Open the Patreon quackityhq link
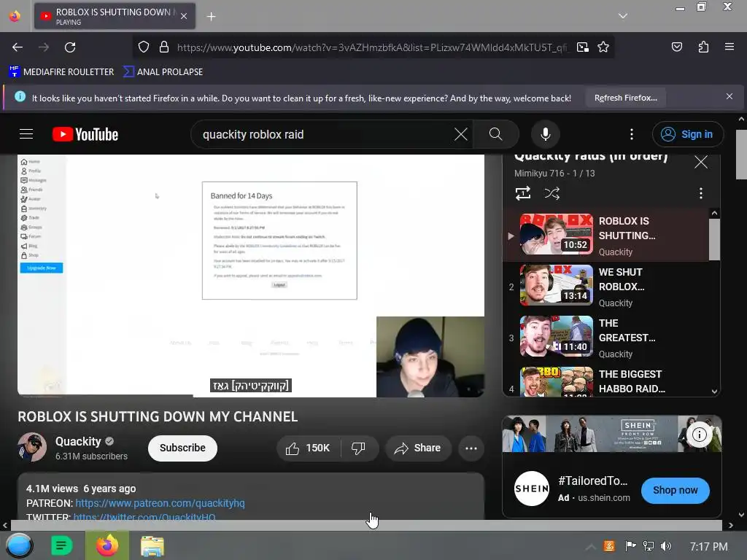Image resolution: width=747 pixels, height=560 pixels. coord(160,503)
